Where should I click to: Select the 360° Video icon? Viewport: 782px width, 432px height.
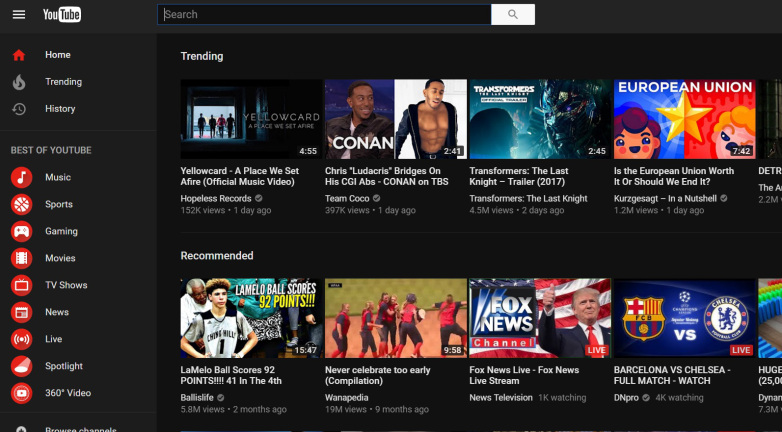click(x=21, y=393)
